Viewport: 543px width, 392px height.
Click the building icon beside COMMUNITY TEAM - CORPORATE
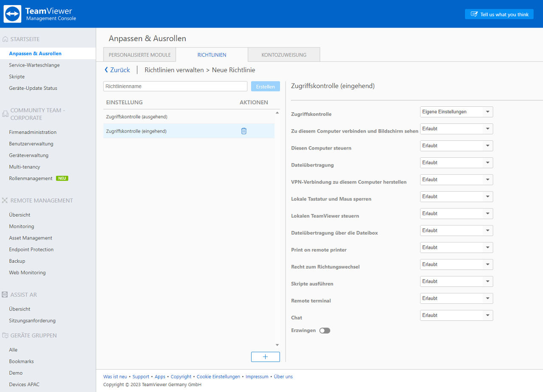(5, 114)
